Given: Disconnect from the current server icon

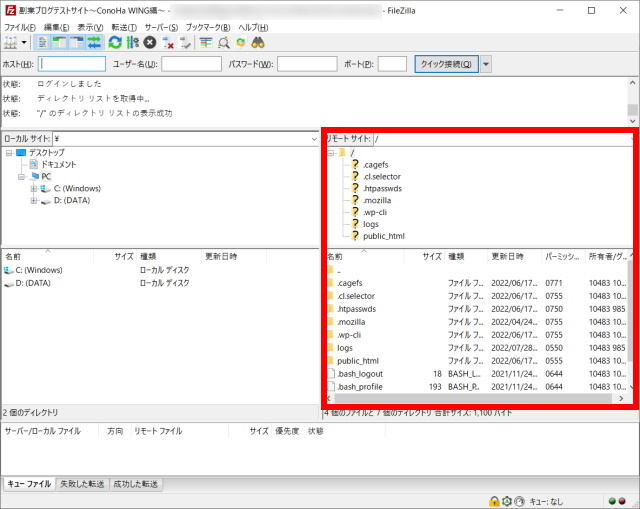Looking at the screenshot, I should click(x=168, y=43).
